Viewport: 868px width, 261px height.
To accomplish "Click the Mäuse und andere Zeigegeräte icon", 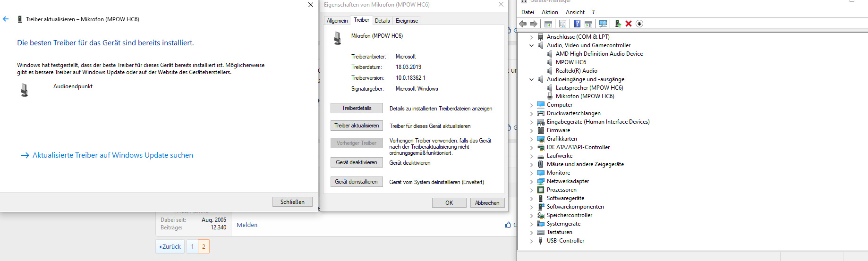I will pyautogui.click(x=541, y=164).
